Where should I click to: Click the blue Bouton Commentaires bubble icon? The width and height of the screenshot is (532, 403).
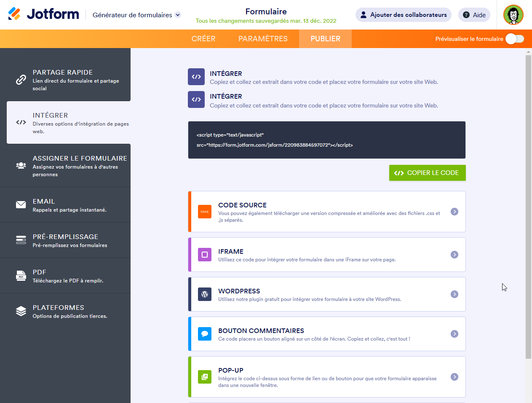[205, 334]
